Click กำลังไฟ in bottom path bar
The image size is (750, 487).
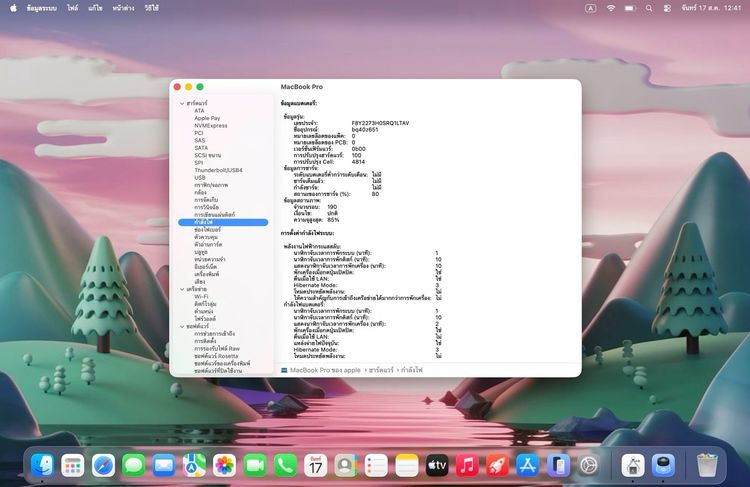point(411,370)
